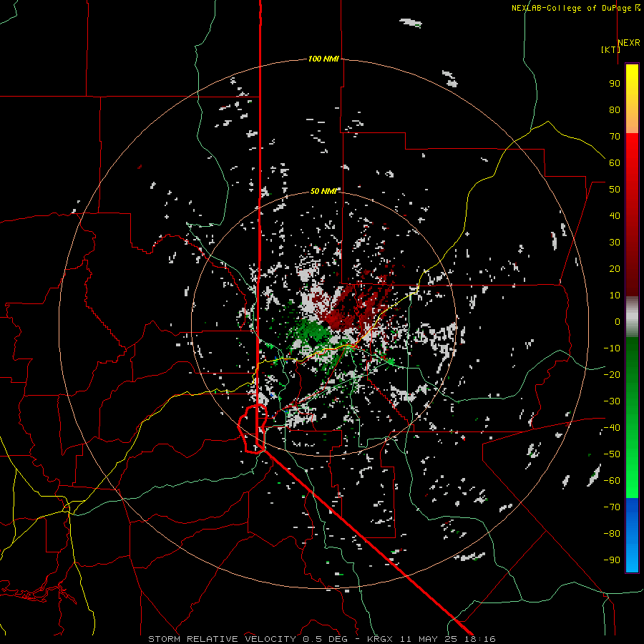Screen dimensions: 644x644
Task: Click the 50 NMI range ring label
Action: coord(323,191)
